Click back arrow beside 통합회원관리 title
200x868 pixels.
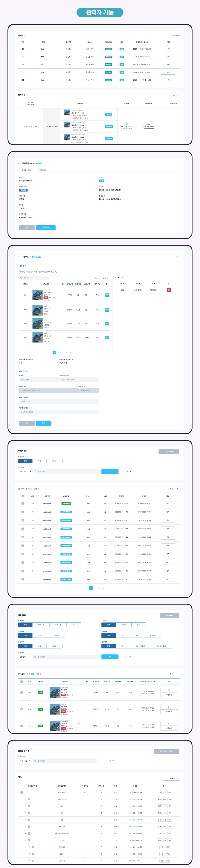point(19,163)
